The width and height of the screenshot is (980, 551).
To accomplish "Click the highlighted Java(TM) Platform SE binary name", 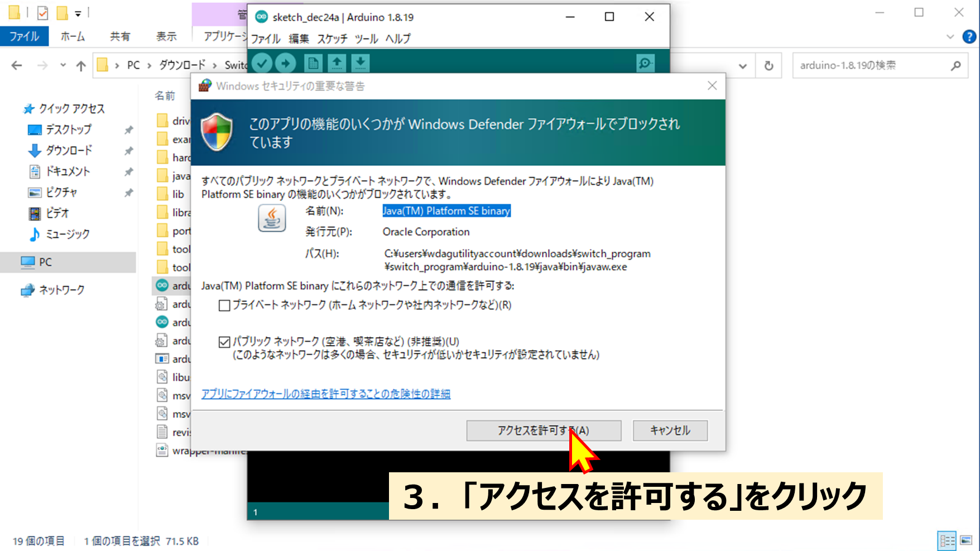I will pos(446,211).
